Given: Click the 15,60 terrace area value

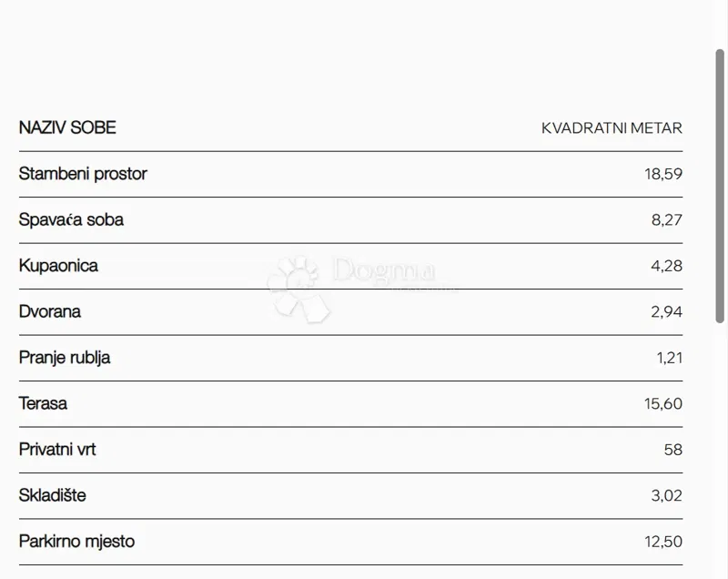Looking at the screenshot, I should pyautogui.click(x=663, y=404).
